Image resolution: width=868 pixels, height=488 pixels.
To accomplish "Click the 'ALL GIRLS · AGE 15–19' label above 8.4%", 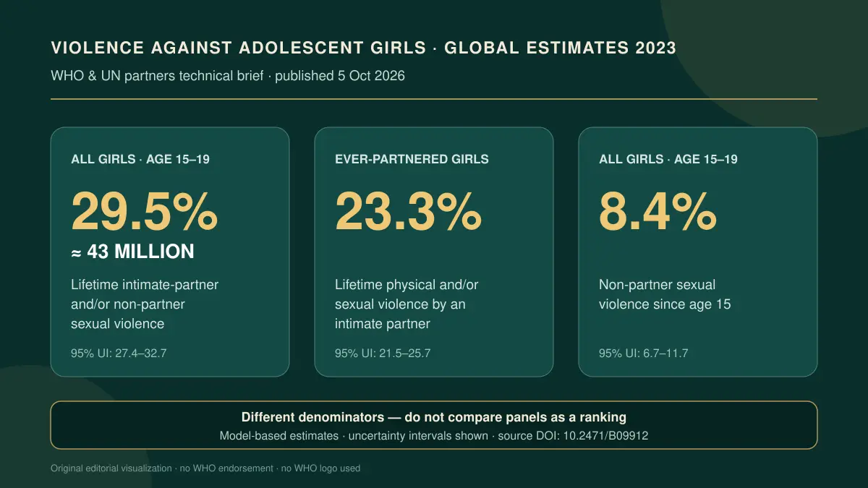I will [668, 159].
